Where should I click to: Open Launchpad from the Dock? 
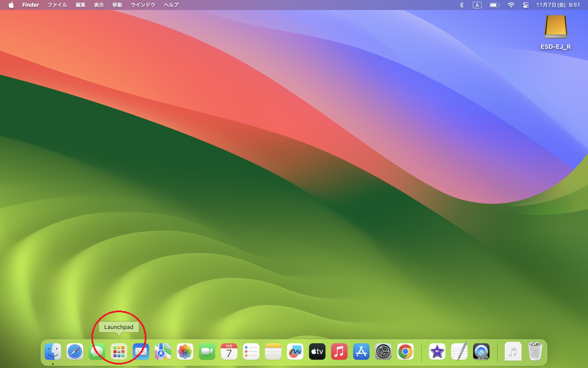coord(119,351)
